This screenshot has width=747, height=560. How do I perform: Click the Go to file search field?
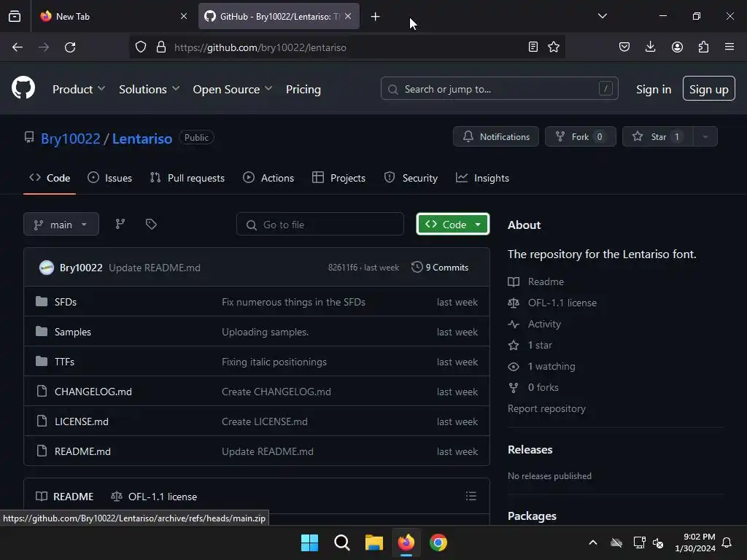320,225
